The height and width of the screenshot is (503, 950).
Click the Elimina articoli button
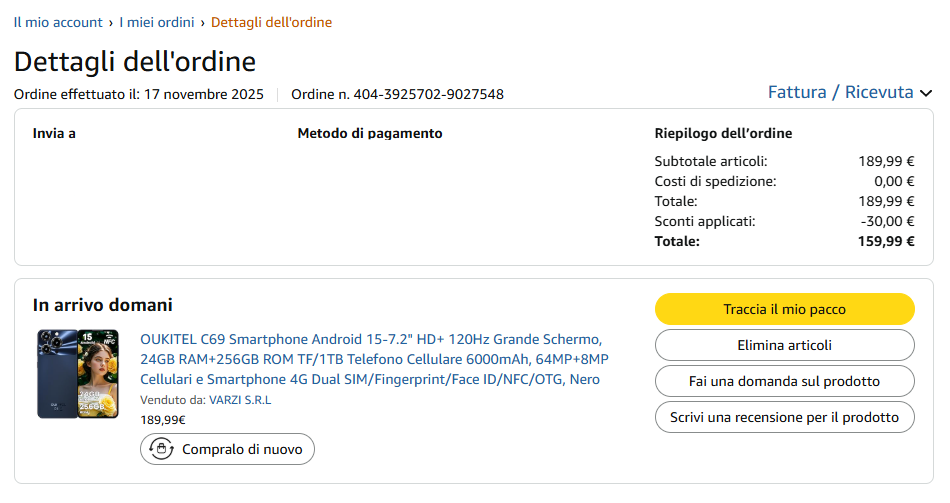(x=784, y=345)
